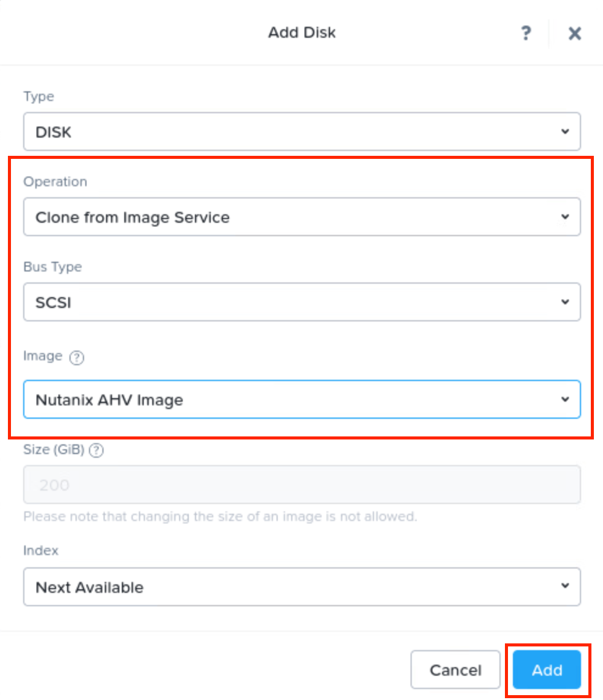Viewport: 603px width, 700px height.
Task: Click the help icon next to Size (GiB)
Action: [x=96, y=450]
